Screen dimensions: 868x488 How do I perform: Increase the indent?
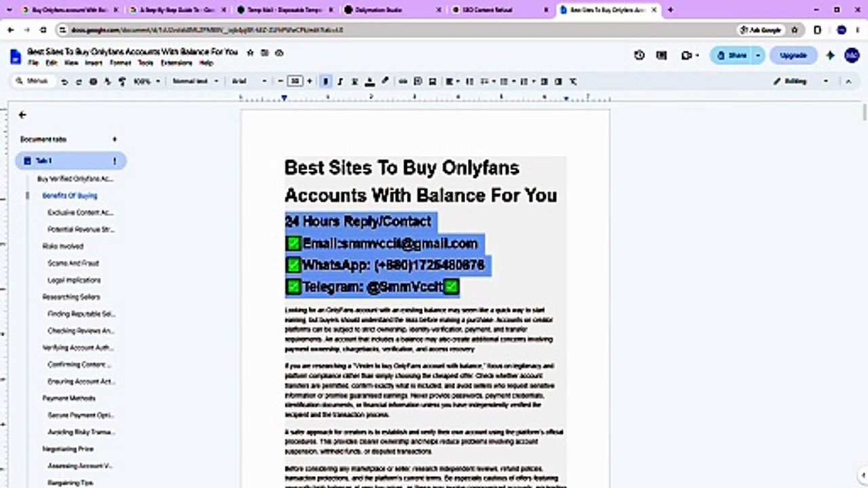click(x=558, y=81)
